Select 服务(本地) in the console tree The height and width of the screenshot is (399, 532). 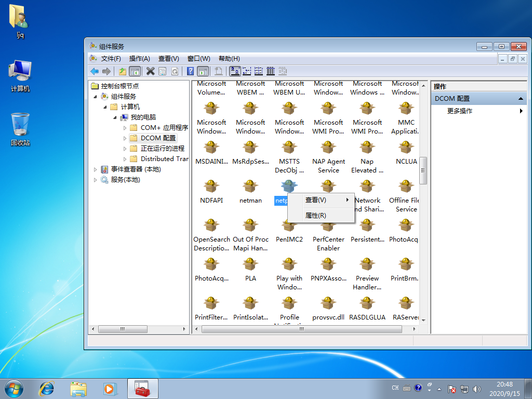[x=125, y=180]
